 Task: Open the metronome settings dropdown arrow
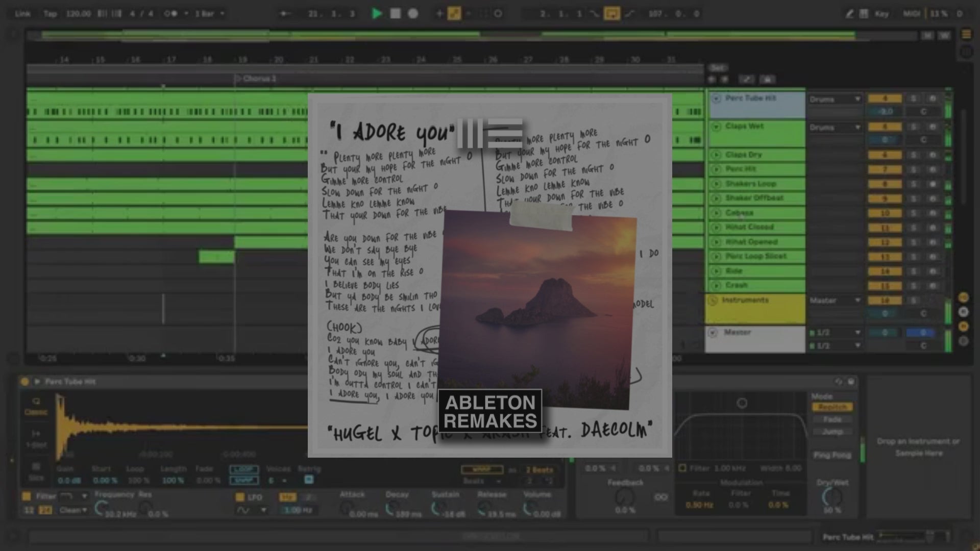click(186, 14)
